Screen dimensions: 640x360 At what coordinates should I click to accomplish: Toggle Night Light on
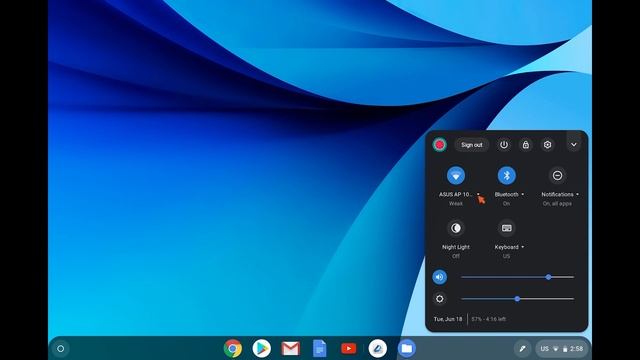[456, 228]
